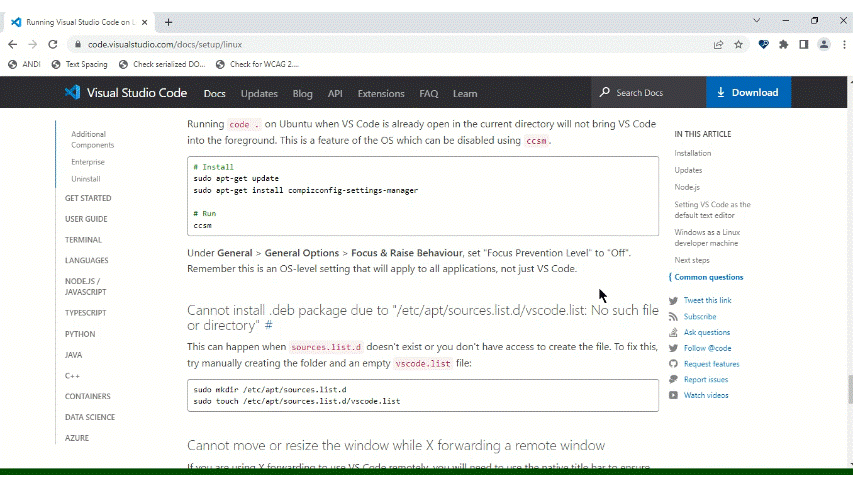Expand the GET STARTED docs section

[x=88, y=198]
